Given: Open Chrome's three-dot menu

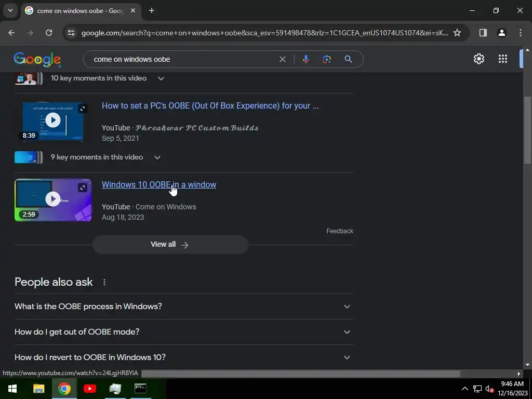Looking at the screenshot, I should coord(520,33).
